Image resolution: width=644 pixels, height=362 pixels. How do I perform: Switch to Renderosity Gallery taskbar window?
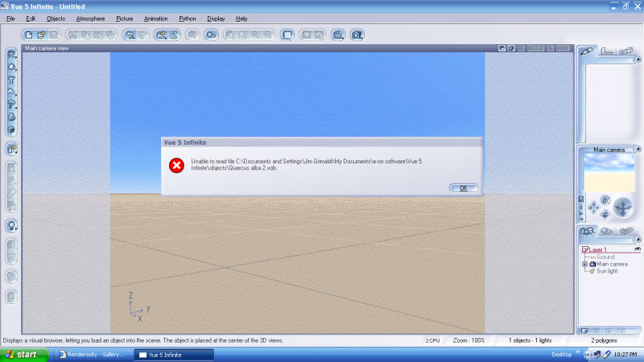[93, 355]
